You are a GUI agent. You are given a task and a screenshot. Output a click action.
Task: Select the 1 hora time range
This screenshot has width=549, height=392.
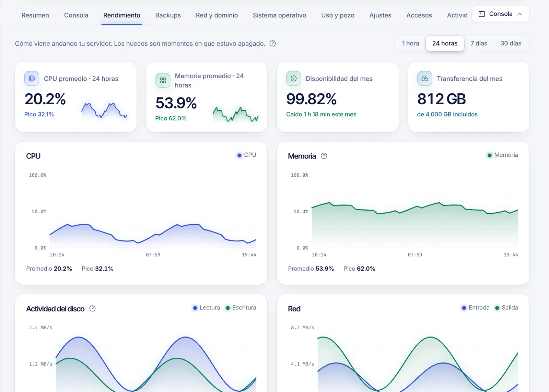point(410,44)
